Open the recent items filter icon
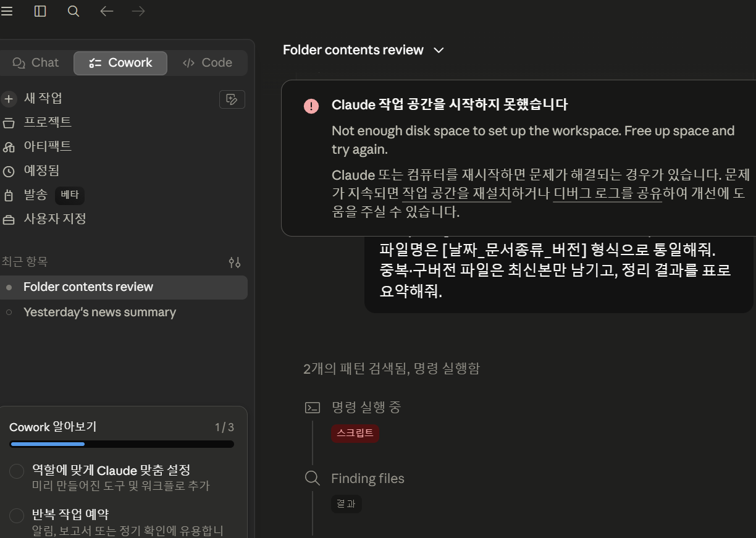Viewport: 756px width, 538px height. 235,263
